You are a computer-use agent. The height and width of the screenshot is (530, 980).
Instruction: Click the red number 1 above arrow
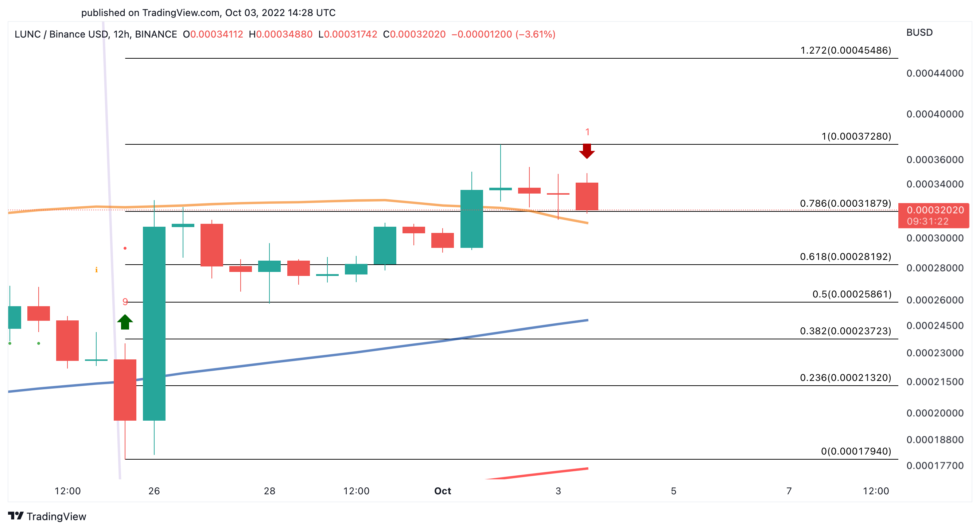click(x=587, y=132)
